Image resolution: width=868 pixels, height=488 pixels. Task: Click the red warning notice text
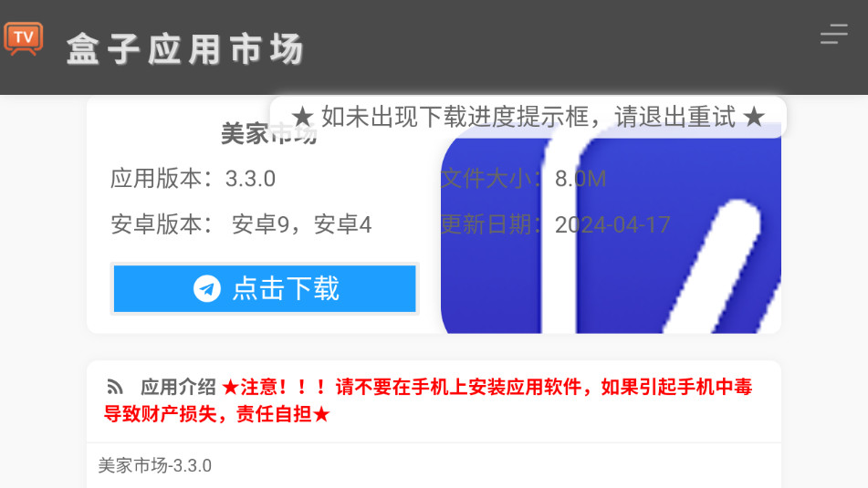coord(427,400)
